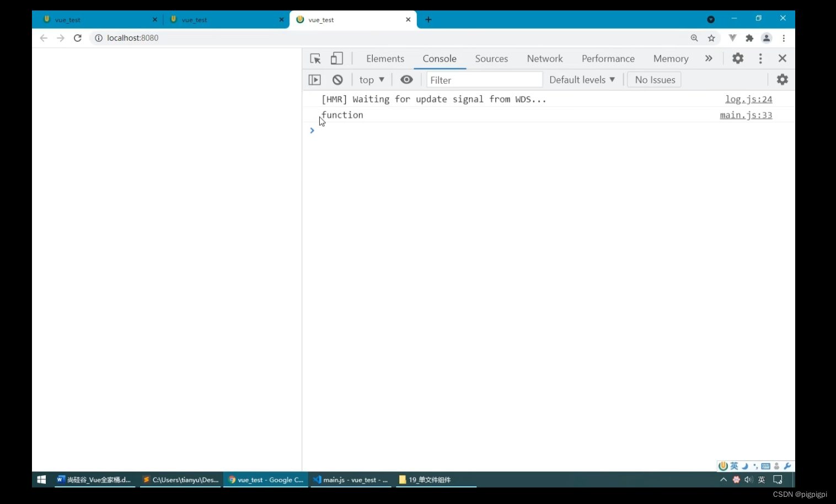836x504 pixels.
Task: Open the Elements tab
Action: [385, 58]
